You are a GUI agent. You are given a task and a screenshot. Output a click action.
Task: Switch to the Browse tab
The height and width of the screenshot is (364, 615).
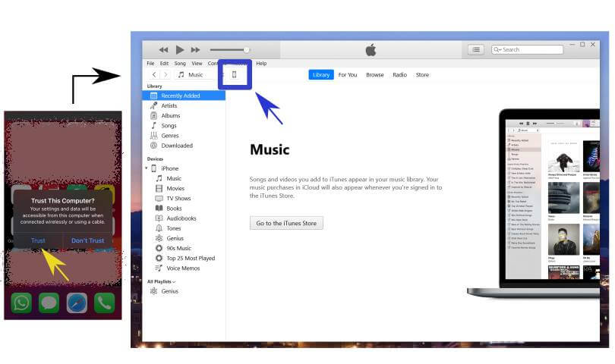pos(374,74)
